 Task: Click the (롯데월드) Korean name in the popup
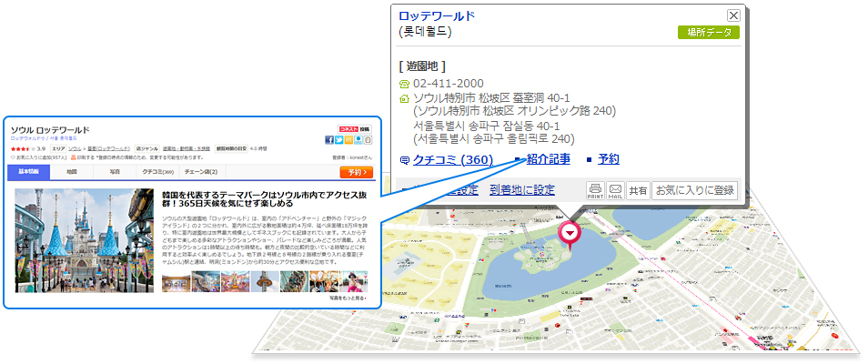[425, 32]
